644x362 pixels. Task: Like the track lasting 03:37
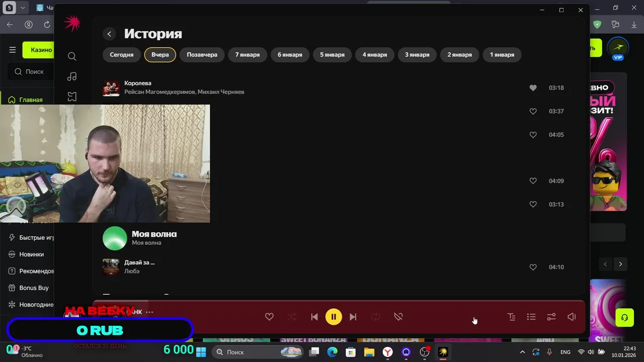533,111
